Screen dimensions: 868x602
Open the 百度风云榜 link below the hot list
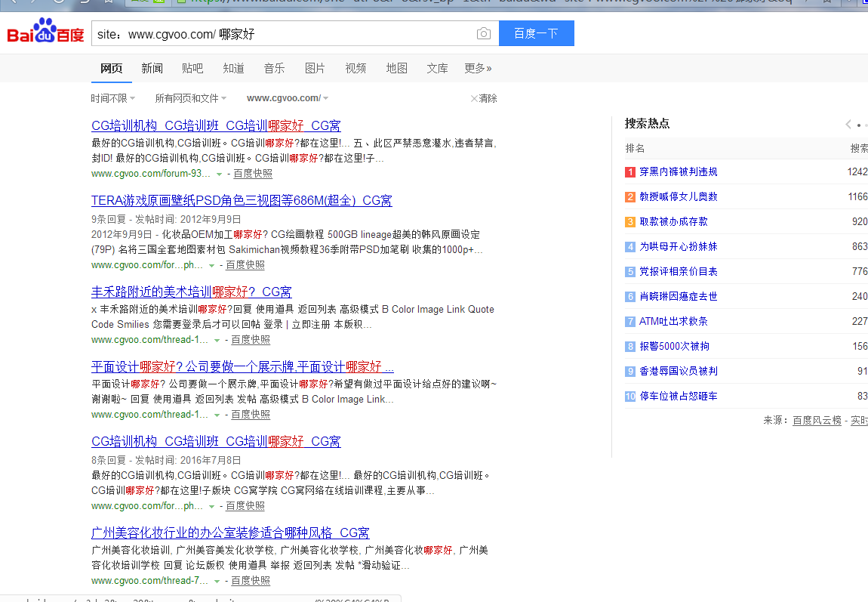pyautogui.click(x=817, y=420)
